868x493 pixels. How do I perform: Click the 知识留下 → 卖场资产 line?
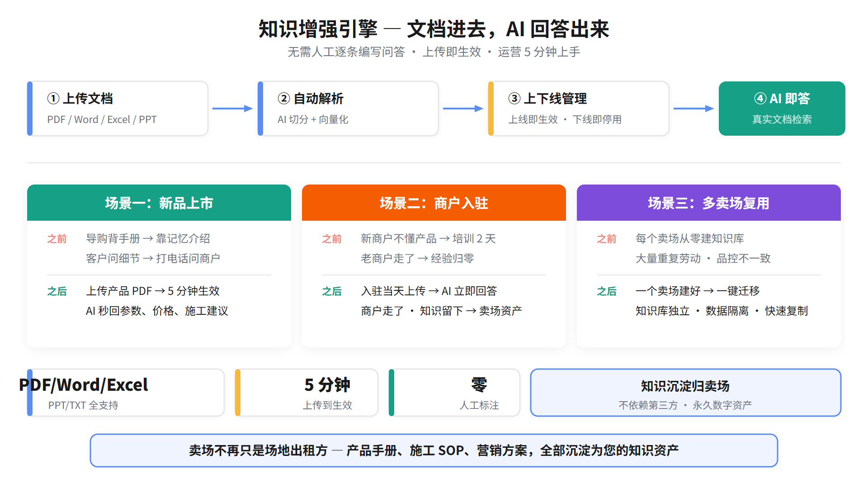471,311
